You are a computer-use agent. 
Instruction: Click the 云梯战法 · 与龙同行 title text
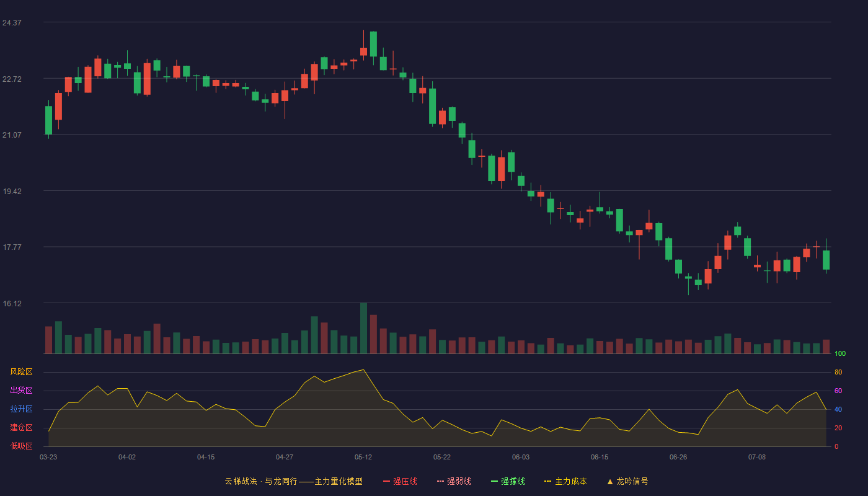pos(261,481)
